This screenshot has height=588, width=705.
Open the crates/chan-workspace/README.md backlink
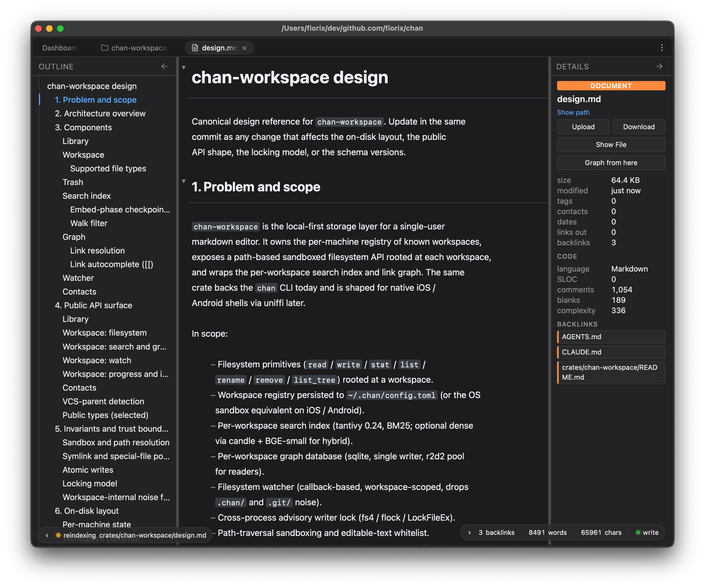point(611,372)
